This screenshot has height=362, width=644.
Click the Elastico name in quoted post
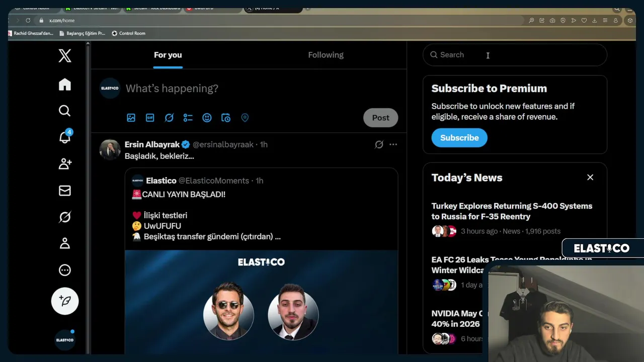[x=161, y=180]
